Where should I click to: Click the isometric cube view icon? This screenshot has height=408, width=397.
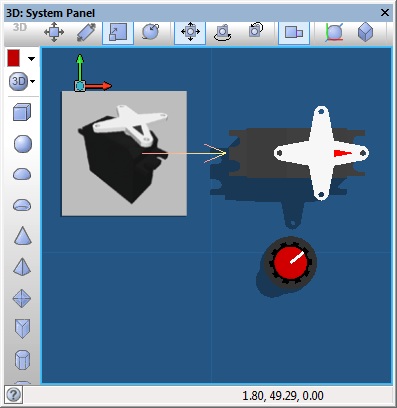(x=365, y=32)
